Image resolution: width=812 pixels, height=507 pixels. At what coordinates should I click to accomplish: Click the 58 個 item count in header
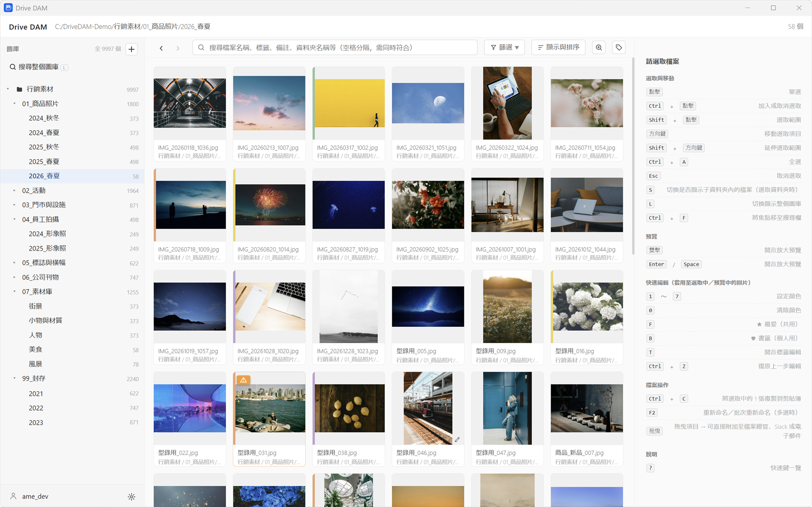pos(795,27)
